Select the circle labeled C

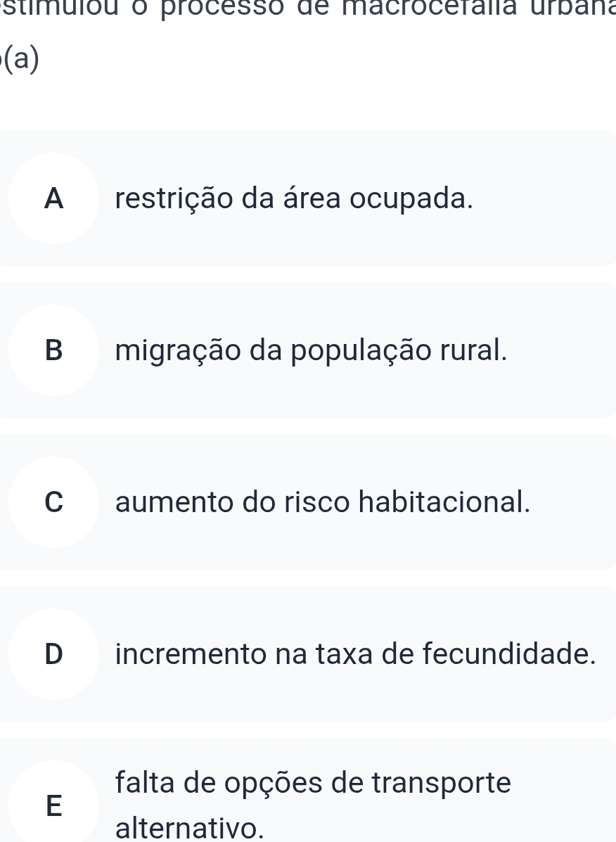(53, 502)
